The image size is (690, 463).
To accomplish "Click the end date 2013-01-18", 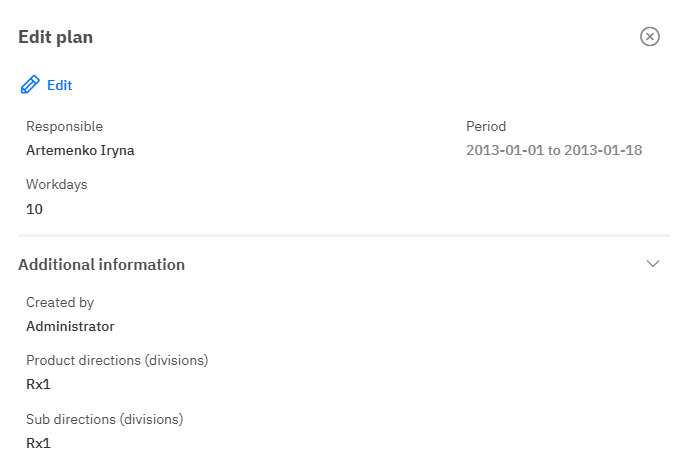I will [x=603, y=151].
